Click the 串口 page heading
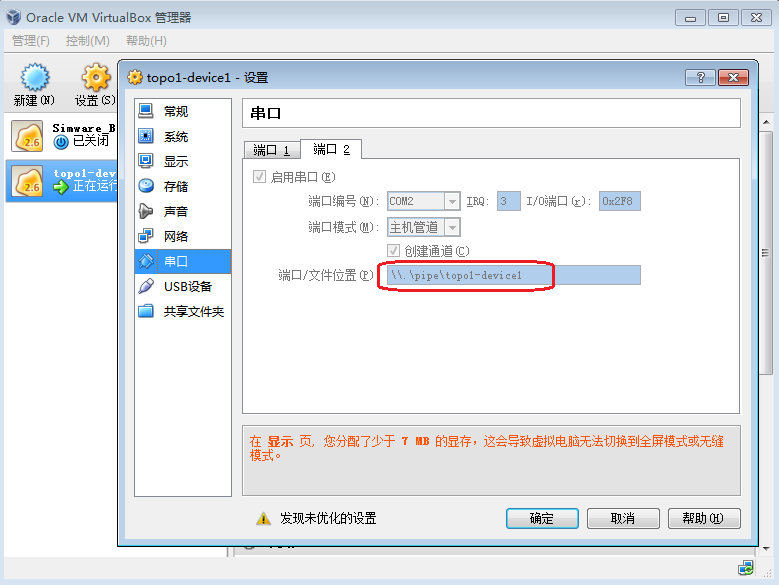Image resolution: width=779 pixels, height=585 pixels. 265,113
